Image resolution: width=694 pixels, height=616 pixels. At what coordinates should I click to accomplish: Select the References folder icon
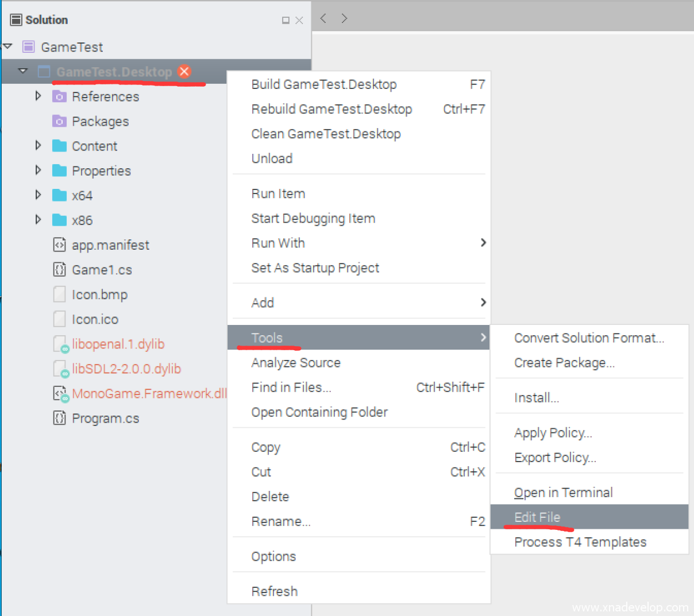click(x=59, y=96)
